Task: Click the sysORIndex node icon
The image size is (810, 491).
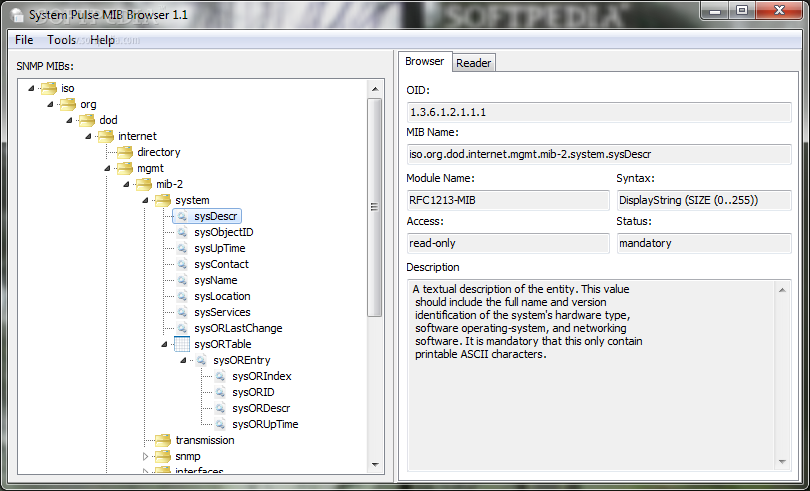Action: (x=220, y=377)
